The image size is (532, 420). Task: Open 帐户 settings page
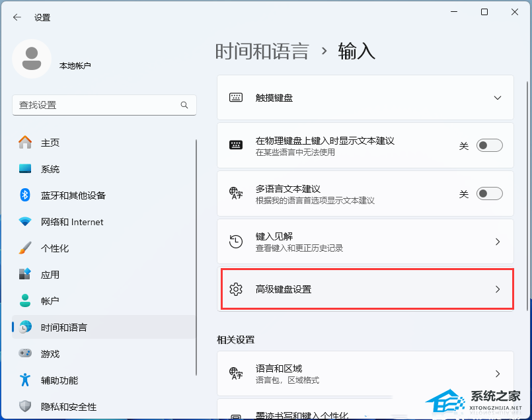pos(104,300)
